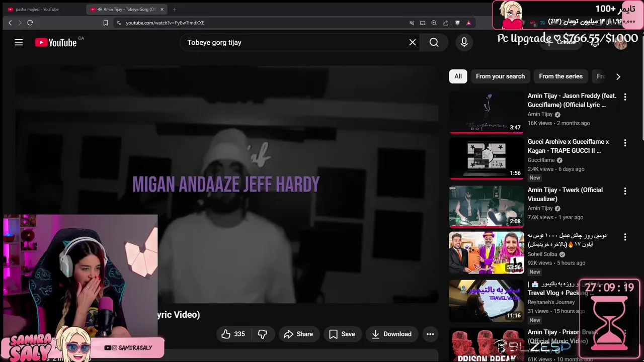644x362 pixels.
Task: Open a new browser tab
Action: click(x=174, y=9)
